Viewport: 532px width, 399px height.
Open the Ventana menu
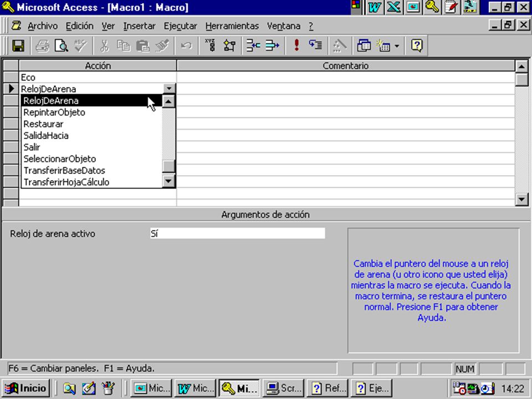(x=284, y=26)
